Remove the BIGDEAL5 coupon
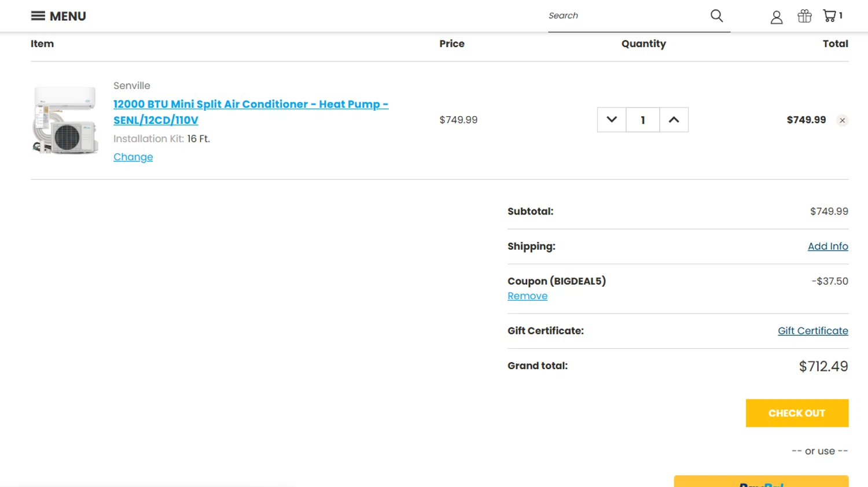868x487 pixels. [x=527, y=296]
